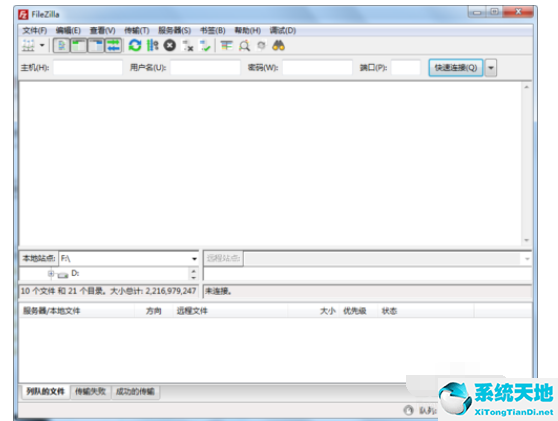
Task: Switch to 成功的传输 tab
Action: coord(135,391)
